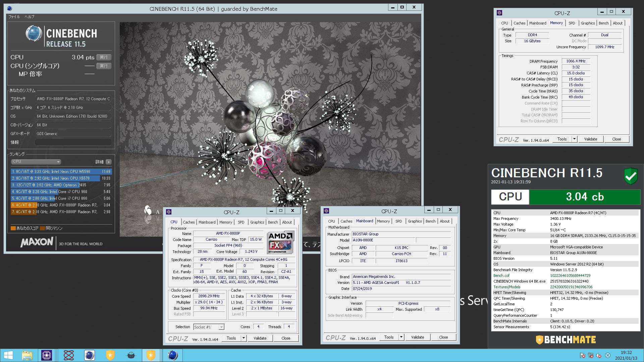Click Tools button in CPU-Z Memory window
The height and width of the screenshot is (362, 644).
(562, 139)
